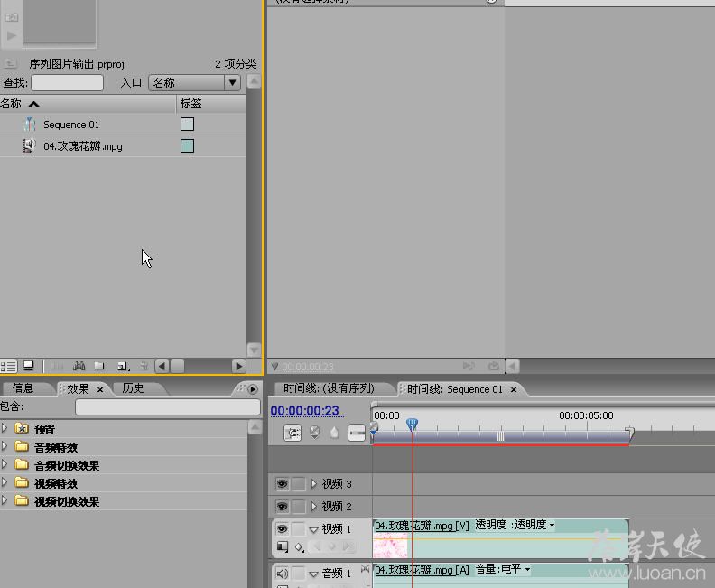715x588 pixels.
Task: Click the New Item icon
Action: [x=123, y=366]
